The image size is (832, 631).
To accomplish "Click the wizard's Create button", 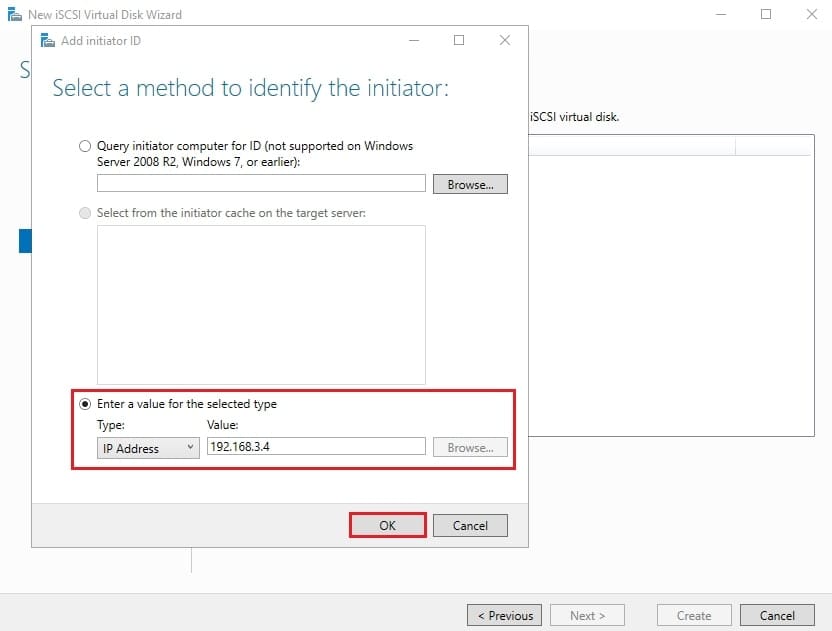I will (x=694, y=615).
